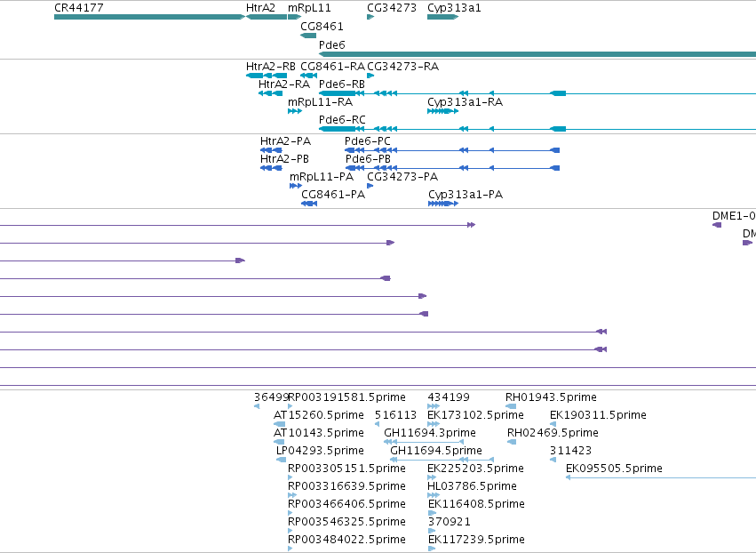Click the CG34273-RA transcript label

click(402, 67)
